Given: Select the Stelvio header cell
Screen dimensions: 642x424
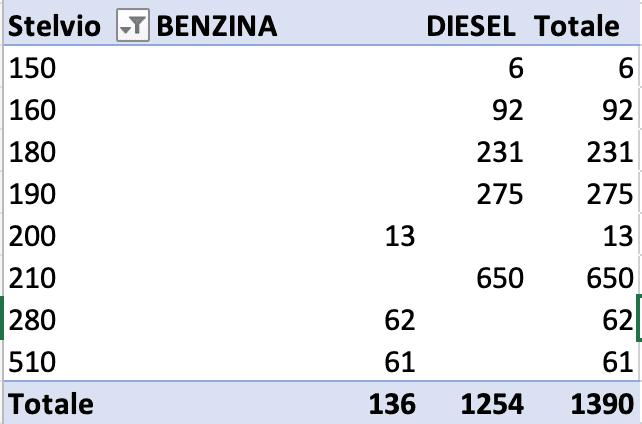Looking at the screenshot, I should point(54,27).
